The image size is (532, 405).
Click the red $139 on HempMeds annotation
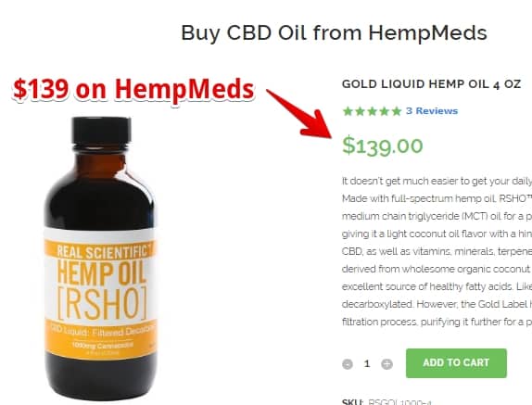coord(133,89)
